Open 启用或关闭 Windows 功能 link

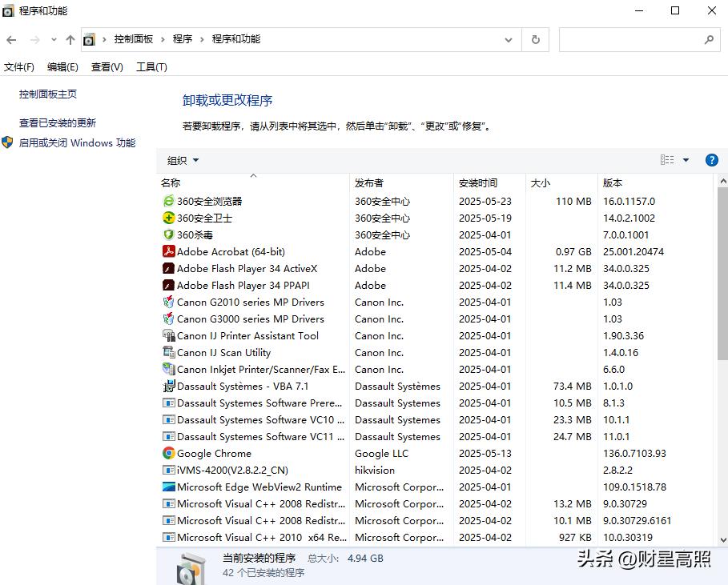point(77,143)
